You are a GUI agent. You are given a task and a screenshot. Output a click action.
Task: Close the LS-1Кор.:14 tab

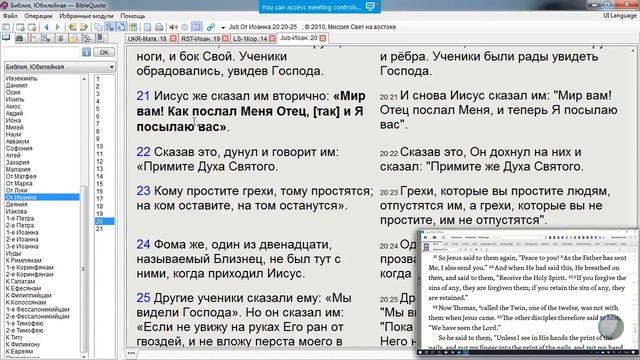click(x=272, y=38)
